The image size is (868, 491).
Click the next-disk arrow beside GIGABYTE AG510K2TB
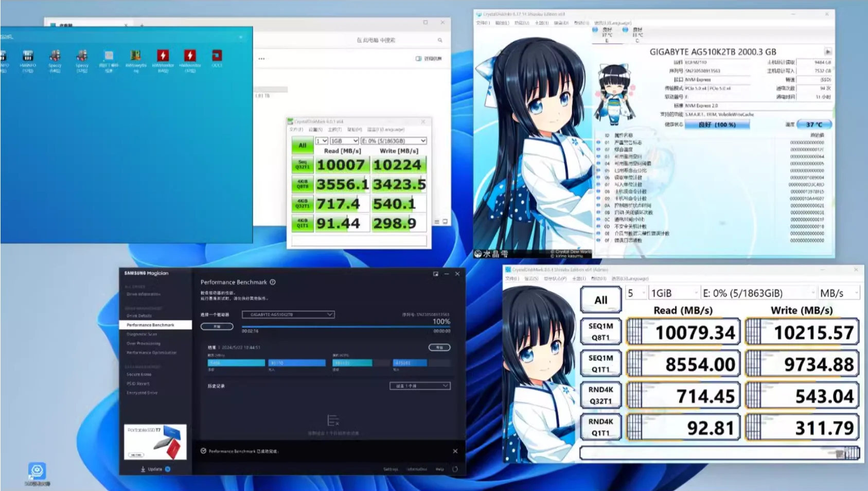[x=828, y=51]
